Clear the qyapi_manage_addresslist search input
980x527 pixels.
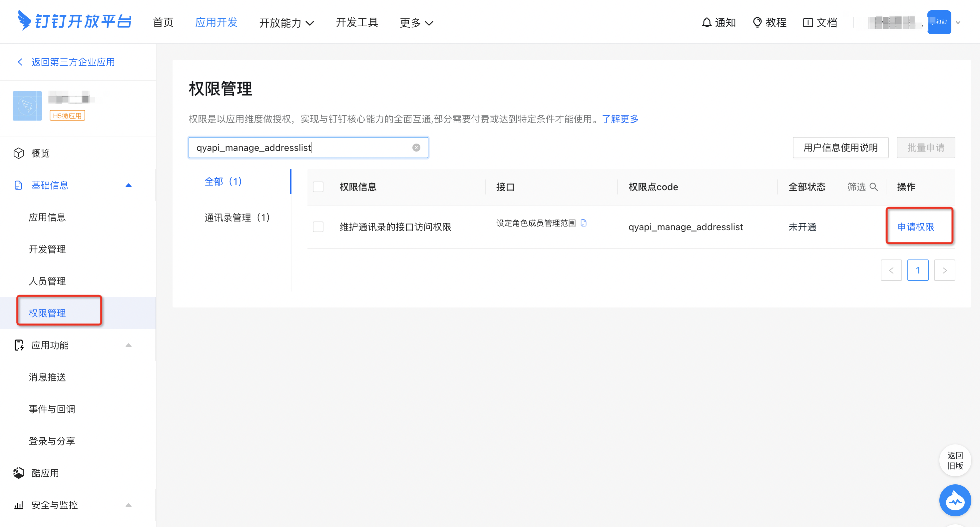click(416, 147)
